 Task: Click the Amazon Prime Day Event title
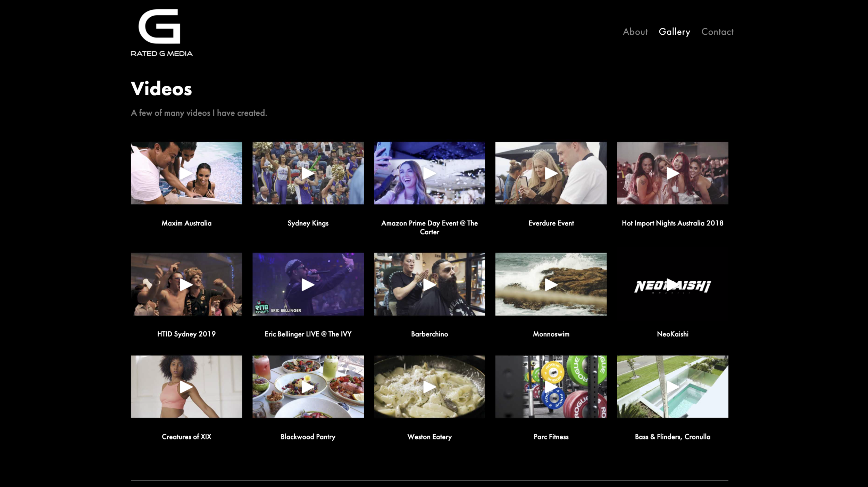429,228
